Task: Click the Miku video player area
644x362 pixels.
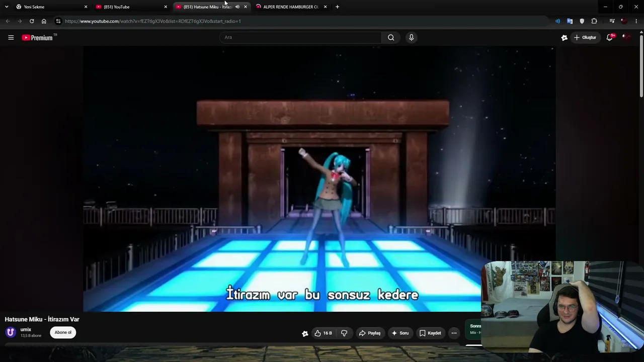Action: pyautogui.click(x=319, y=179)
